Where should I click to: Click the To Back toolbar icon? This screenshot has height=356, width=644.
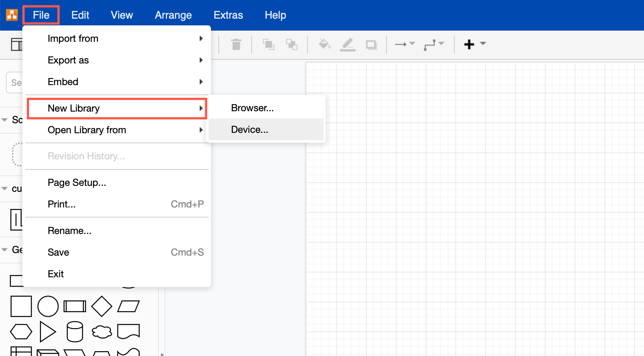pyautogui.click(x=292, y=44)
